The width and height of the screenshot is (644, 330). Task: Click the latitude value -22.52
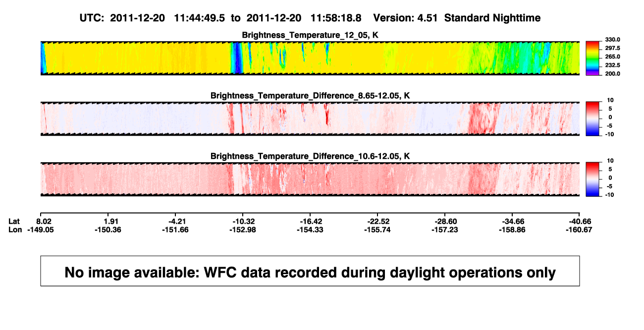coord(377,221)
